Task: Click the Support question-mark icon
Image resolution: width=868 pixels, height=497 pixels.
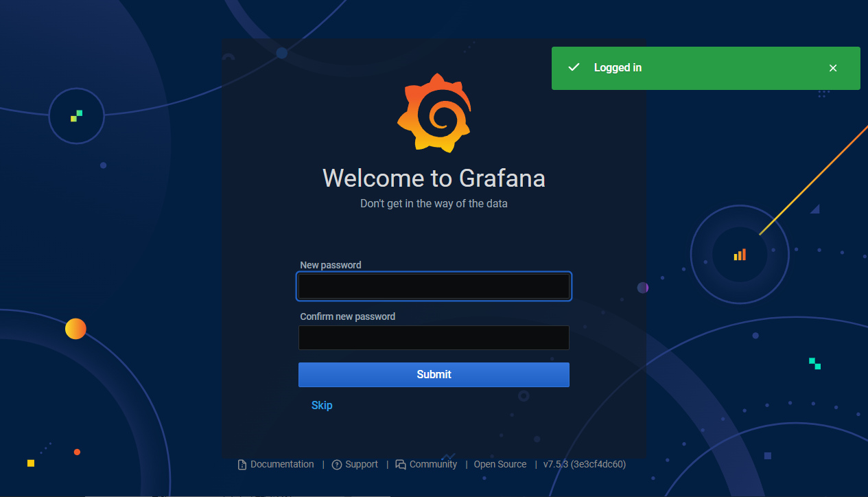Action: [336, 465]
